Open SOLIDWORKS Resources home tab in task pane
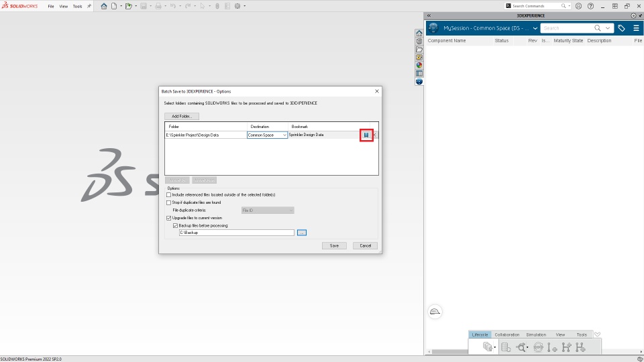This screenshot has width=644, height=362. [419, 34]
